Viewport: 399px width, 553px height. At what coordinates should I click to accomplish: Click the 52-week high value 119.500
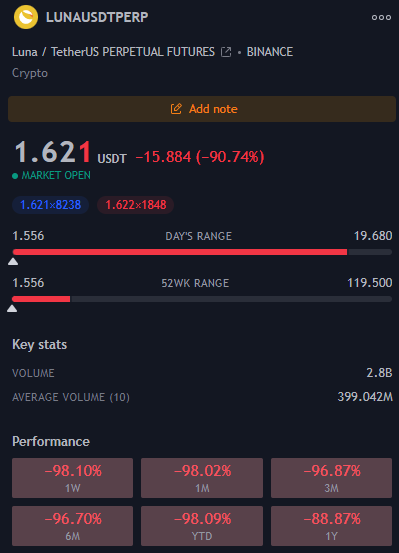[x=370, y=282]
